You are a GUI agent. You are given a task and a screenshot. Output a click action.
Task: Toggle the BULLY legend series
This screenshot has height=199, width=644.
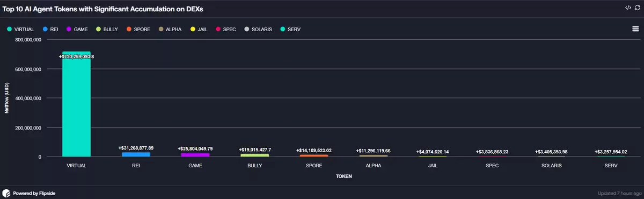click(x=106, y=29)
